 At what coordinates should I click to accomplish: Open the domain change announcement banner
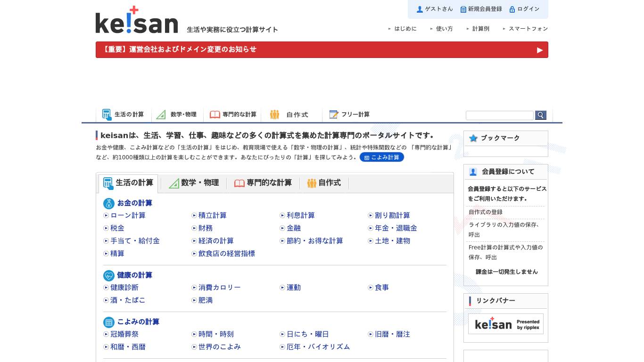point(322,50)
